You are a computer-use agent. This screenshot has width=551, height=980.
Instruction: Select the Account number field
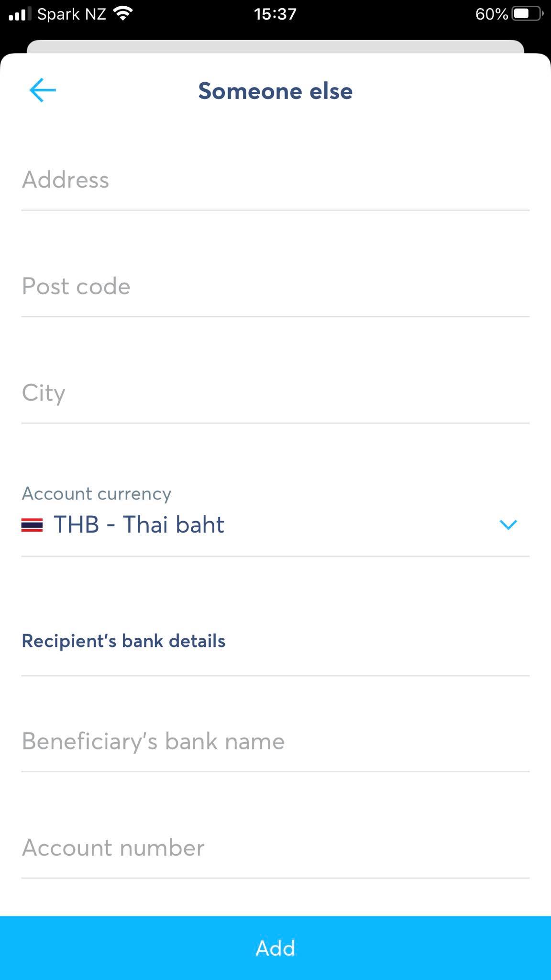click(275, 848)
